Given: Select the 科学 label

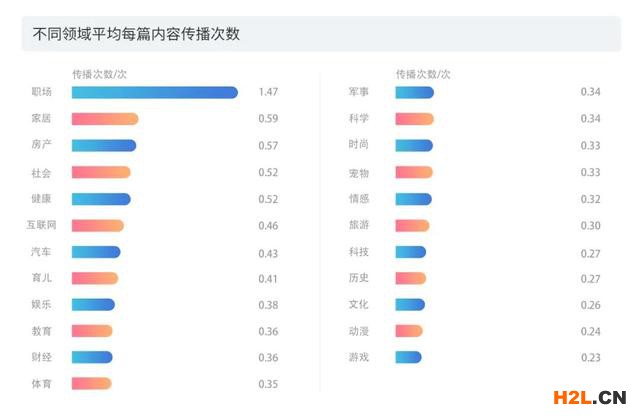Looking at the screenshot, I should coord(358,119).
